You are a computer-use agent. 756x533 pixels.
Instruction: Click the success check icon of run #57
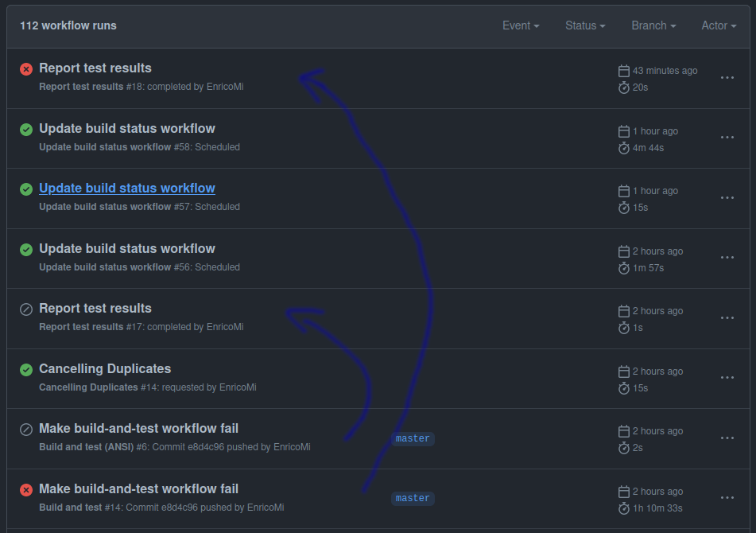[x=26, y=189]
